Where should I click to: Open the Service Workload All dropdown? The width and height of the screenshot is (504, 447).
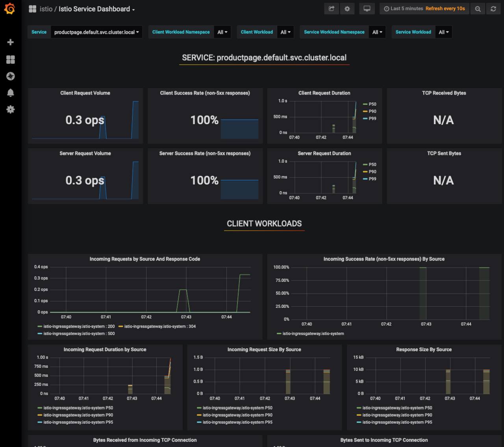click(x=443, y=32)
